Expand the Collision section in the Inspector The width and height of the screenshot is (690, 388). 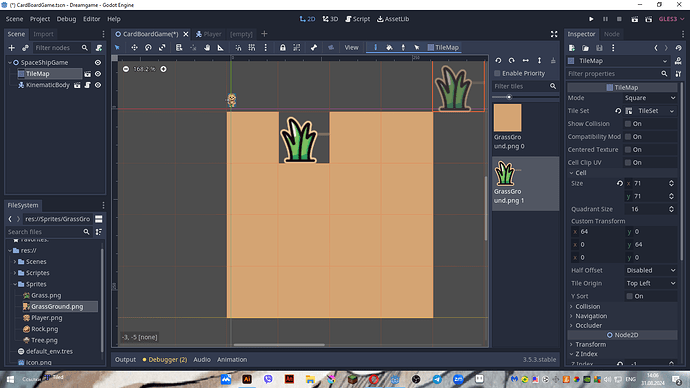click(587, 307)
